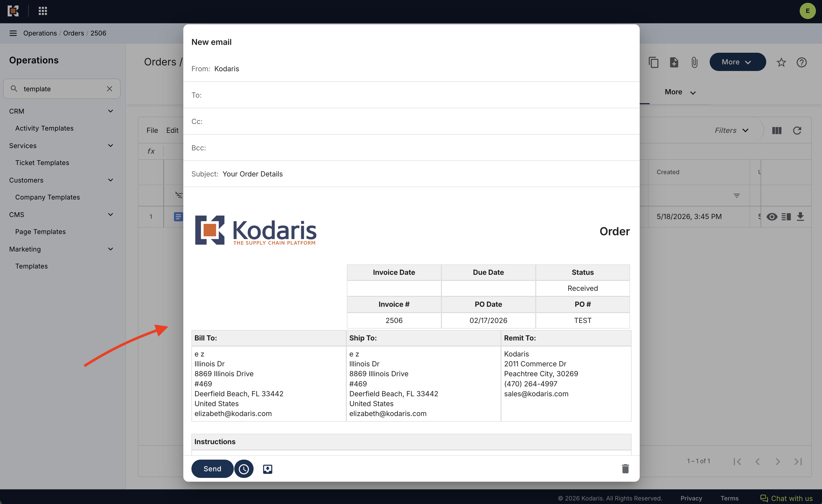
Task: Open Page Templates in sidebar
Action: pyautogui.click(x=40, y=231)
